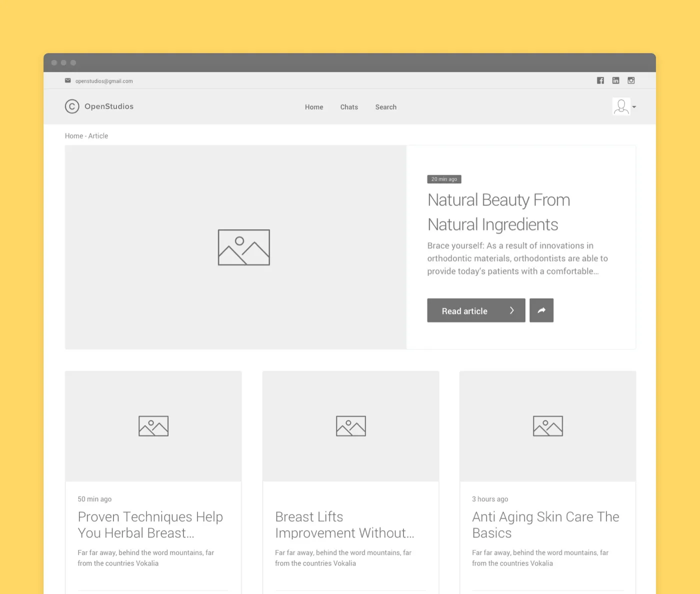
Task: Click the 3 hours ago timestamp
Action: click(x=490, y=499)
